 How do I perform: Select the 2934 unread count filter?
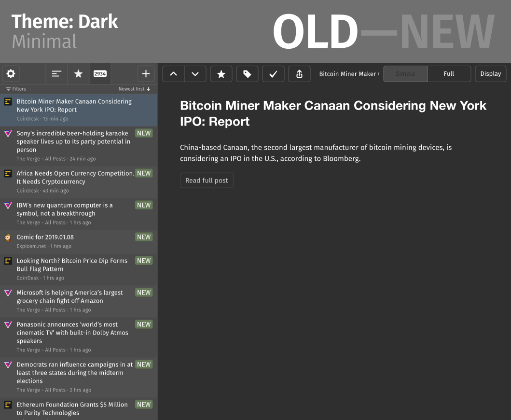pyautogui.click(x=100, y=74)
